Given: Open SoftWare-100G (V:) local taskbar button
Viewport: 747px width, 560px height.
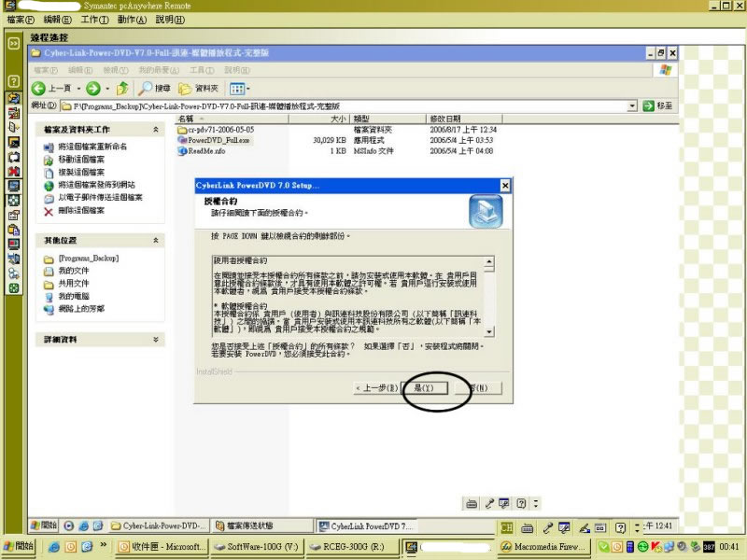Looking at the screenshot, I should (x=256, y=547).
